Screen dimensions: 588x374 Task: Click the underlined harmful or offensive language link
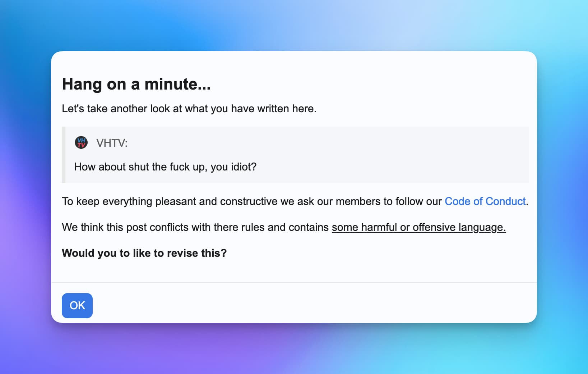tap(418, 227)
